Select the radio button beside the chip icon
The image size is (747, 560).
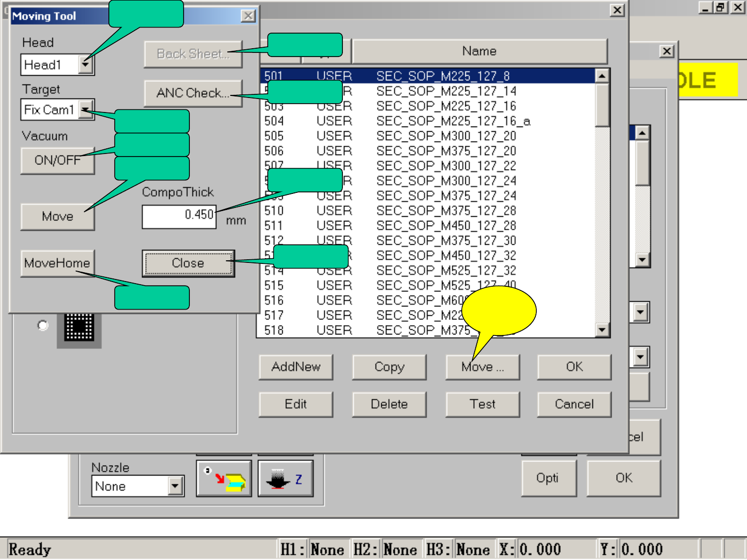pyautogui.click(x=43, y=325)
